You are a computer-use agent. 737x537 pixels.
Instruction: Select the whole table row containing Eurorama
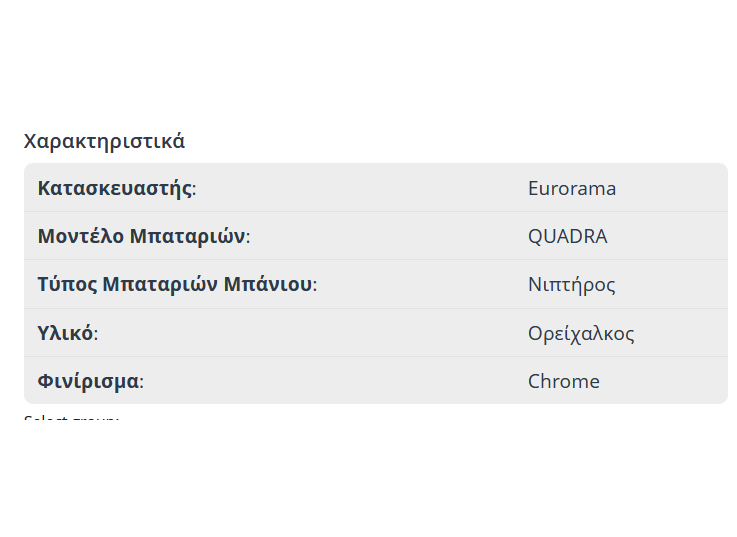[x=375, y=188]
